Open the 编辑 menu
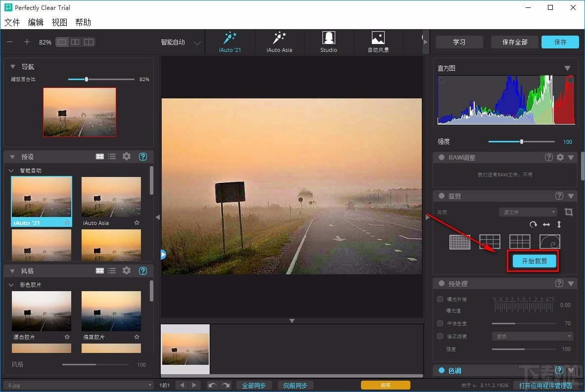The image size is (585, 392). (36, 22)
